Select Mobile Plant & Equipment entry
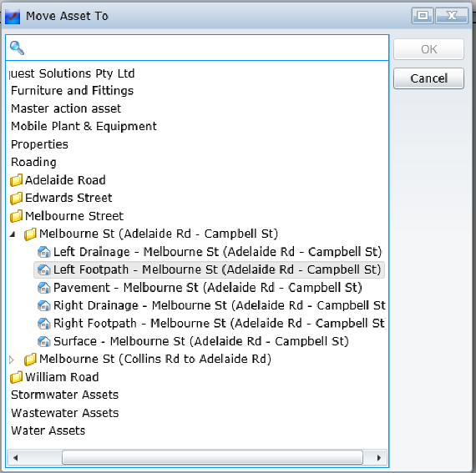The image size is (476, 473). 84,127
